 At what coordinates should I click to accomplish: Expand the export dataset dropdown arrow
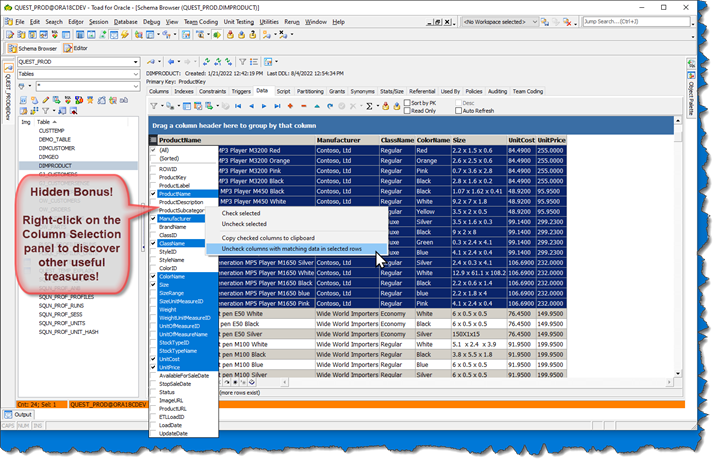pos(217,106)
